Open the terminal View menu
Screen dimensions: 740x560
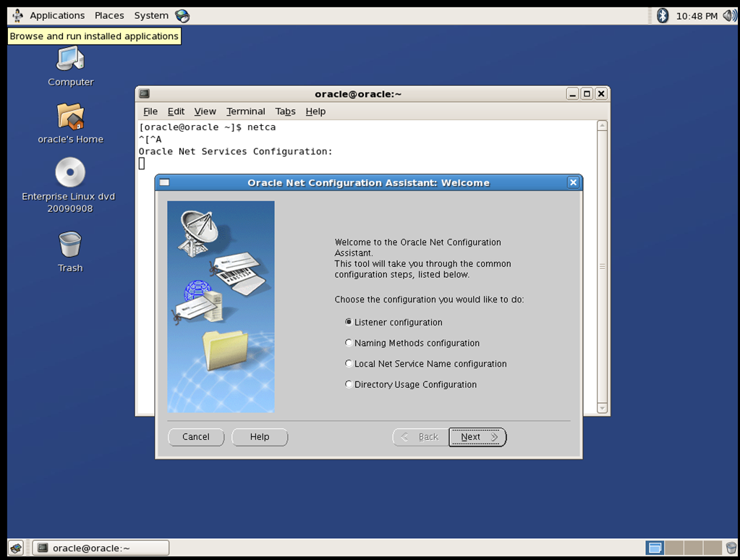[x=205, y=111]
